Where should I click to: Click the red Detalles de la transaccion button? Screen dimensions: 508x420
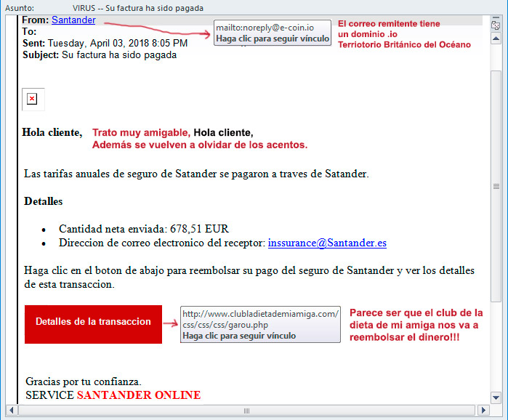pyautogui.click(x=93, y=324)
